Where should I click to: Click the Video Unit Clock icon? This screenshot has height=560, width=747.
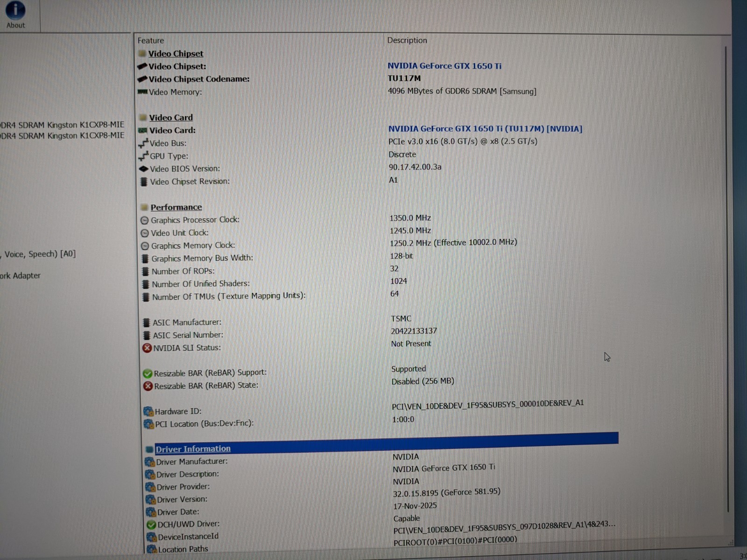pyautogui.click(x=145, y=233)
